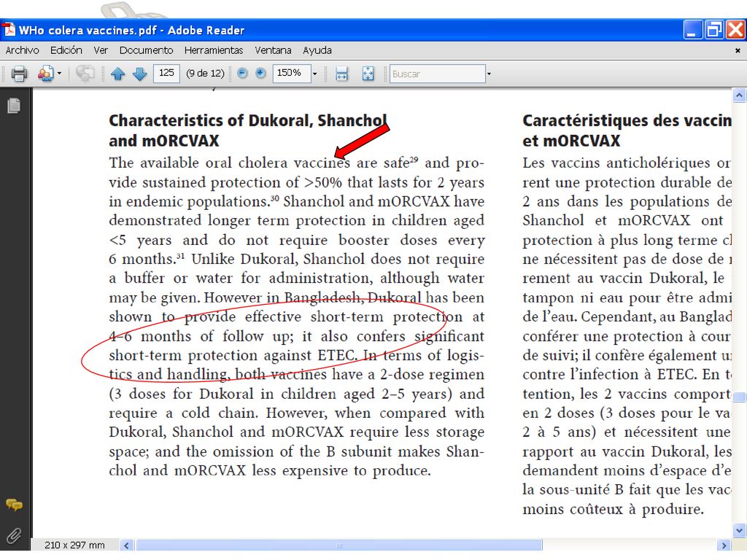Open the Documento menu
Image resolution: width=747 pixels, height=560 pixels.
(146, 50)
